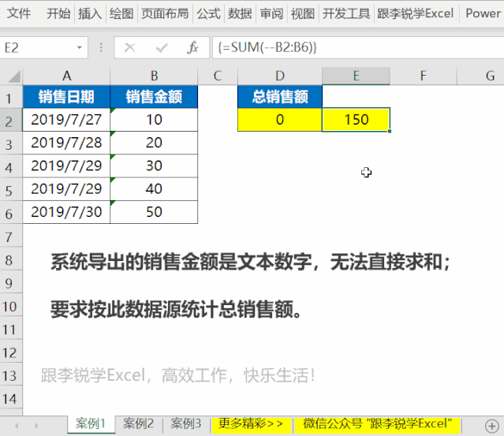Viewport: 504px width, 436px height.
Task: Open the 页面布局 ribbon tab
Action: [165, 13]
